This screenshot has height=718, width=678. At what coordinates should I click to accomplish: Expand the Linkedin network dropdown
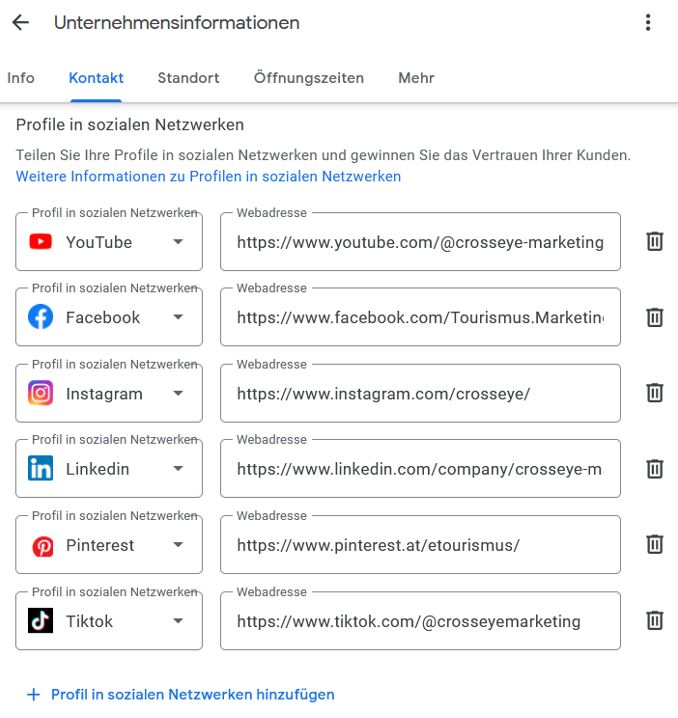point(109,468)
